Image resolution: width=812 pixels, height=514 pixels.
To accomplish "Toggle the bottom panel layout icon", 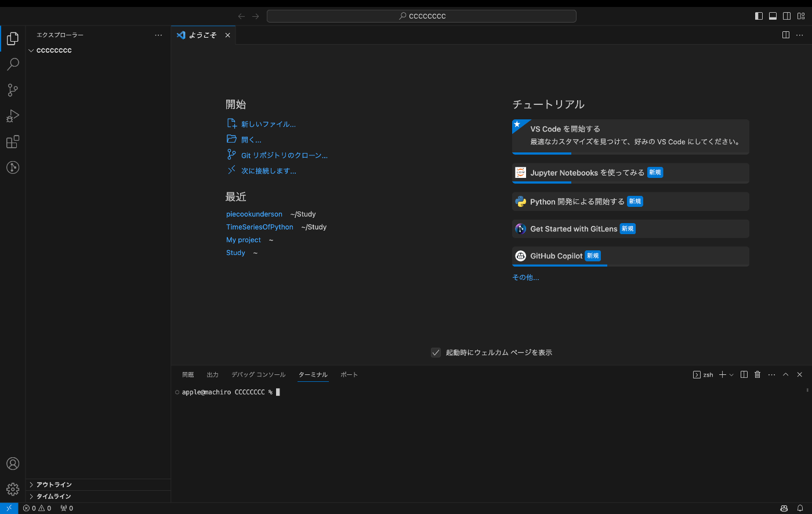I will coord(773,16).
